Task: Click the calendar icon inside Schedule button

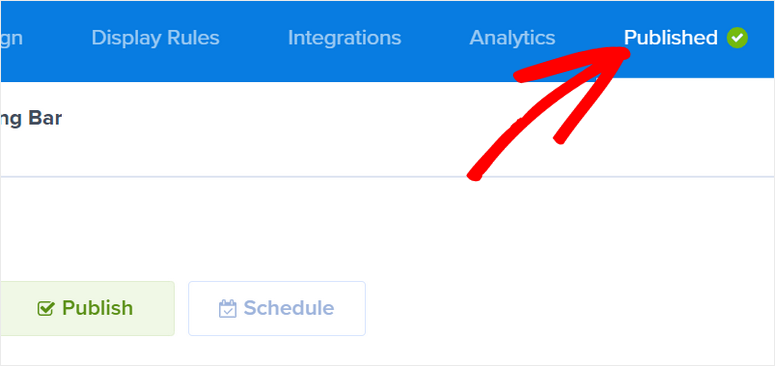Action: click(227, 309)
